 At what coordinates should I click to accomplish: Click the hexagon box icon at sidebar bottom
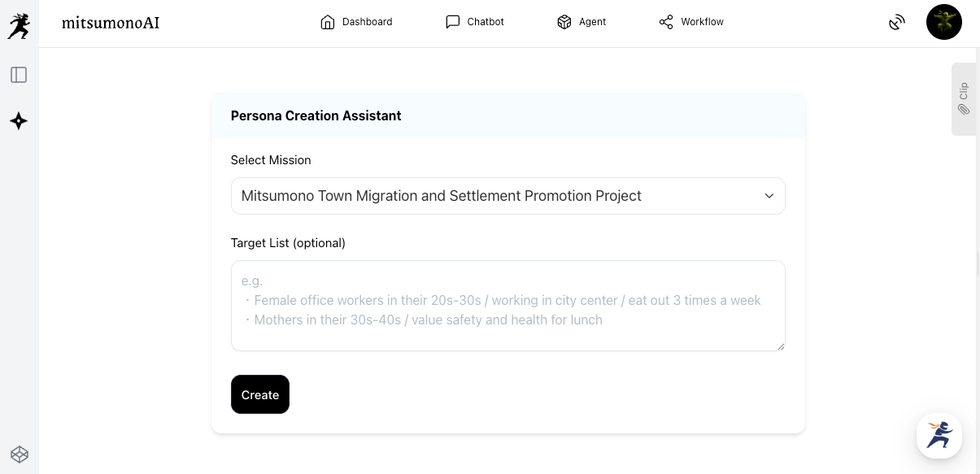(x=19, y=454)
